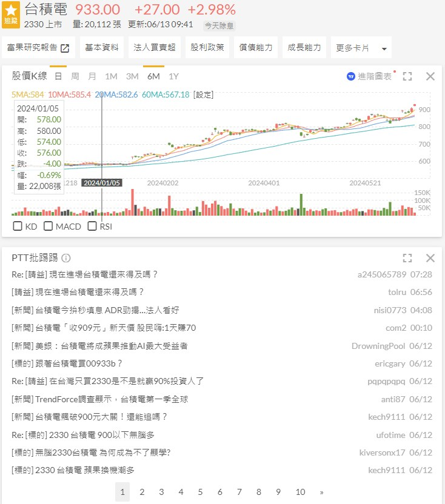
Task: Open the external link icon beside 富果研究報告
Action: 65,48
